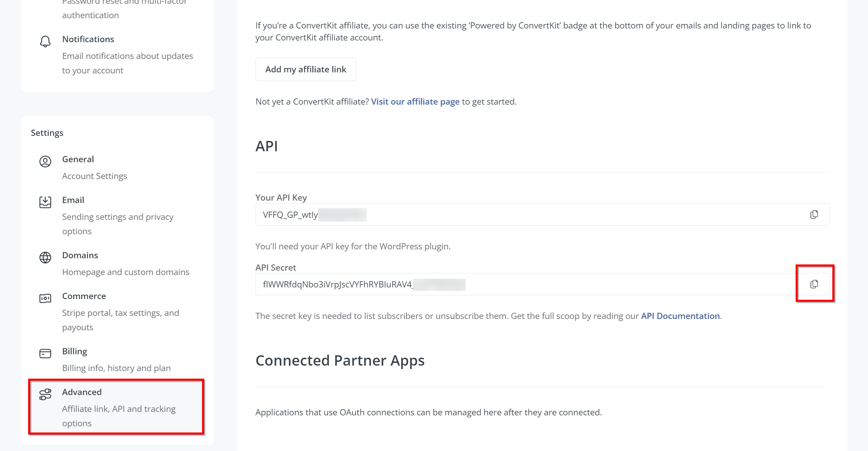This screenshot has height=451, width=868.
Task: Click the copy icon for API Key
Action: [814, 215]
